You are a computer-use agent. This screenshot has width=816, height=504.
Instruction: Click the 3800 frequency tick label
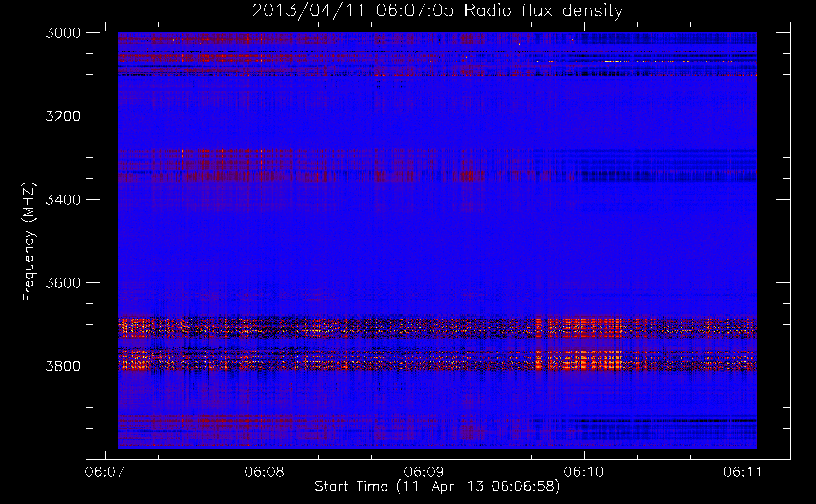[x=63, y=366]
